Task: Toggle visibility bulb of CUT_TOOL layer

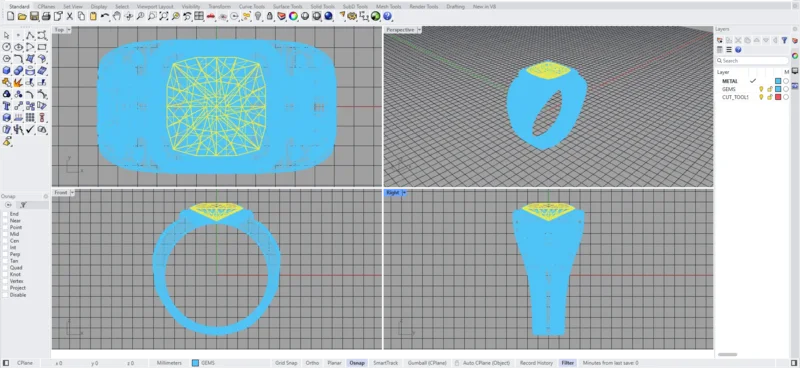Action: pos(761,97)
